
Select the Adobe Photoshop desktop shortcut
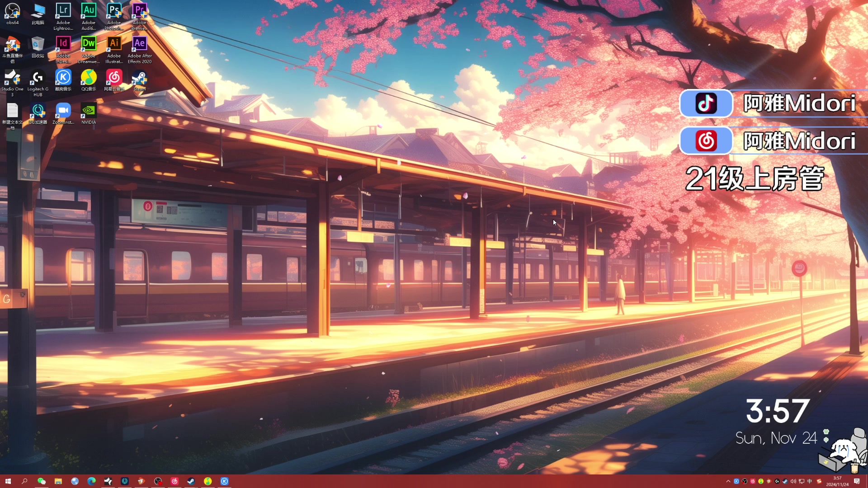[x=114, y=17]
